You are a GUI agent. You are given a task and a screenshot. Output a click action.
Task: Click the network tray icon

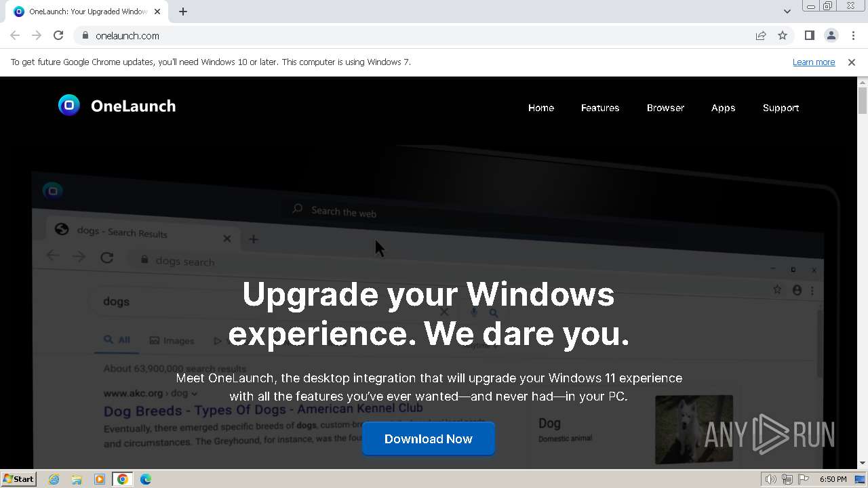(787, 479)
